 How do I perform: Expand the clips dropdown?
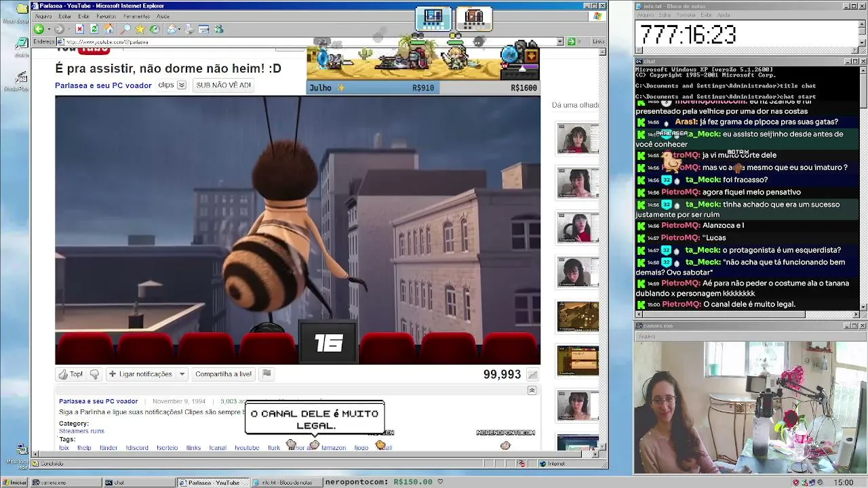point(182,85)
